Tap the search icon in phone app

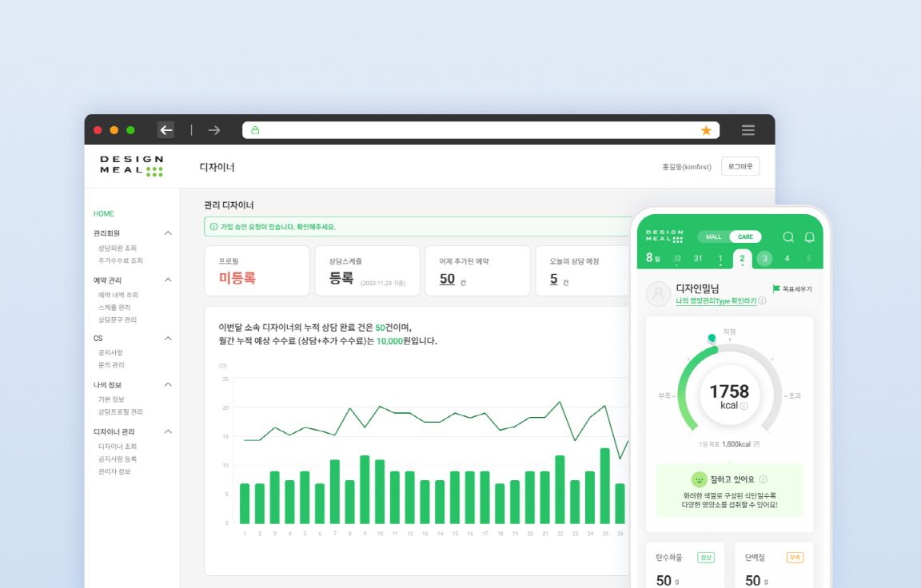pyautogui.click(x=788, y=236)
